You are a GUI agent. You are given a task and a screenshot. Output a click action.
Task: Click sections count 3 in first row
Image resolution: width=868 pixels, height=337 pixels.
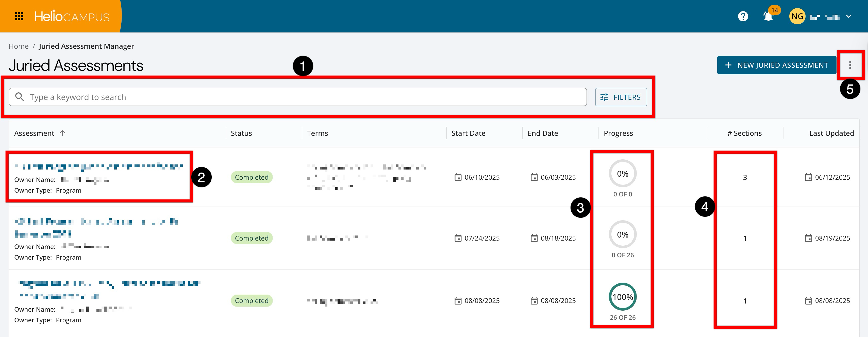[745, 177]
